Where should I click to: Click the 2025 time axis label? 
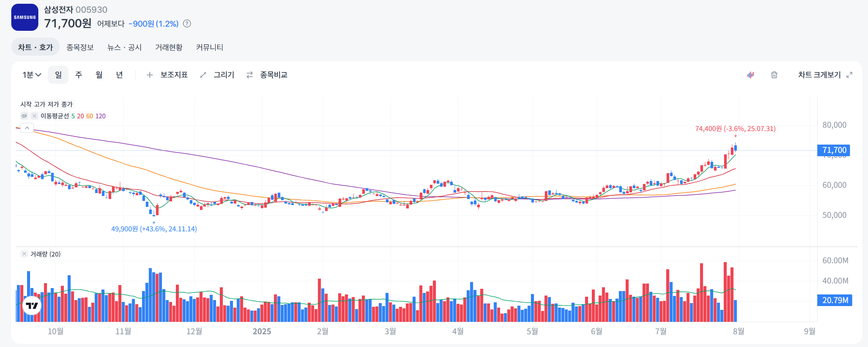point(262,331)
